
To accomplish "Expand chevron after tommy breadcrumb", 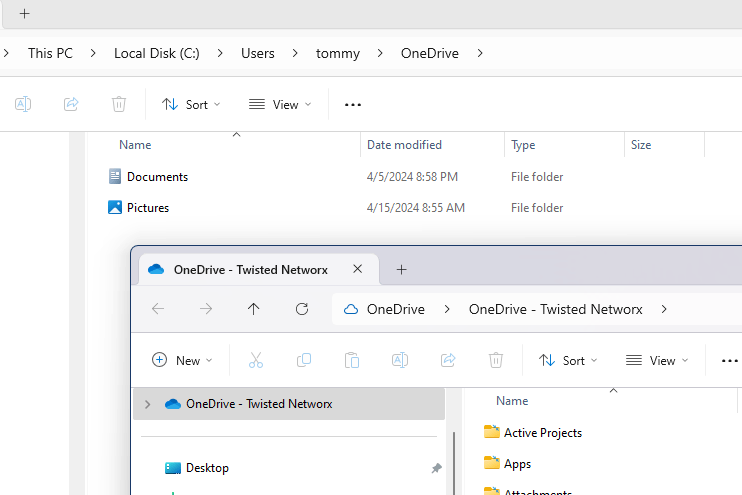I will (380, 53).
